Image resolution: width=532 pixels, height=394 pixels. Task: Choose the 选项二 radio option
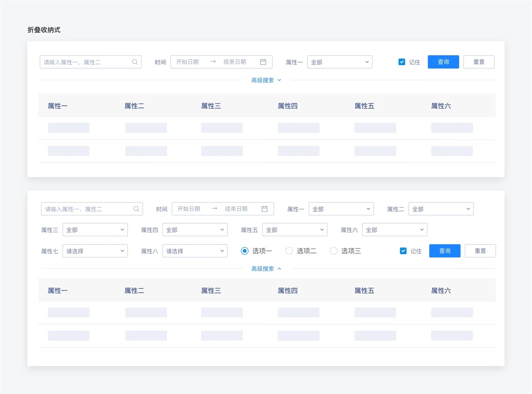click(x=289, y=251)
